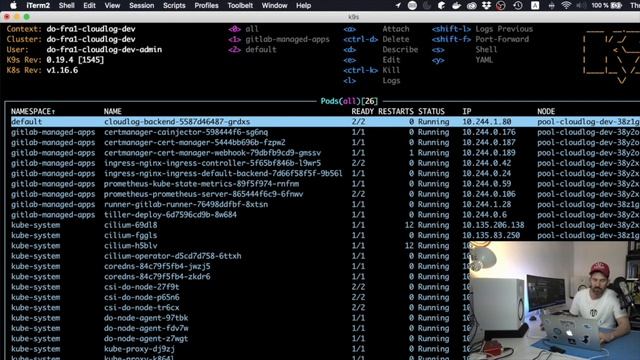Select the ingress-nginx-ingress-default-backend pod row
Screen dimensions: 640x360
325,173
